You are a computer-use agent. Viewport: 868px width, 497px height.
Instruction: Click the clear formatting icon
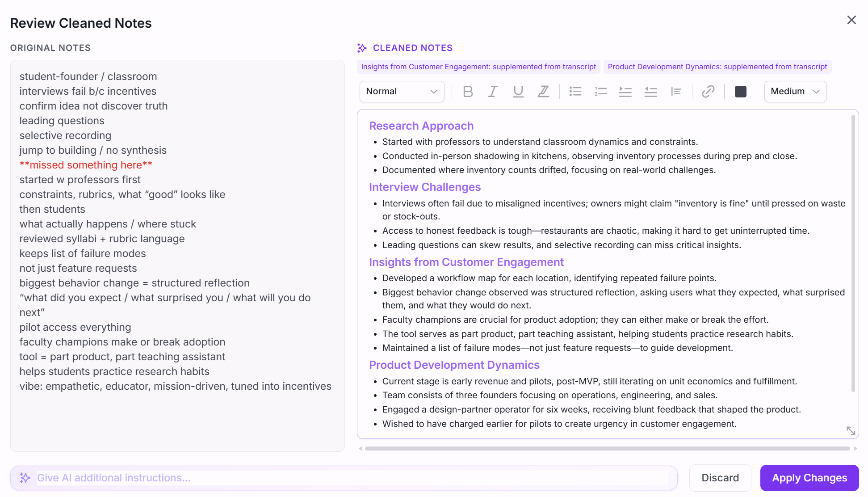click(x=543, y=92)
